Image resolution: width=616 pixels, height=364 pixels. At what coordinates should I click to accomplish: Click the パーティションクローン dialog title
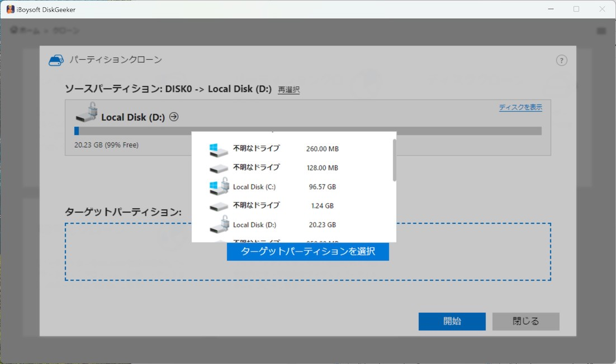click(116, 60)
